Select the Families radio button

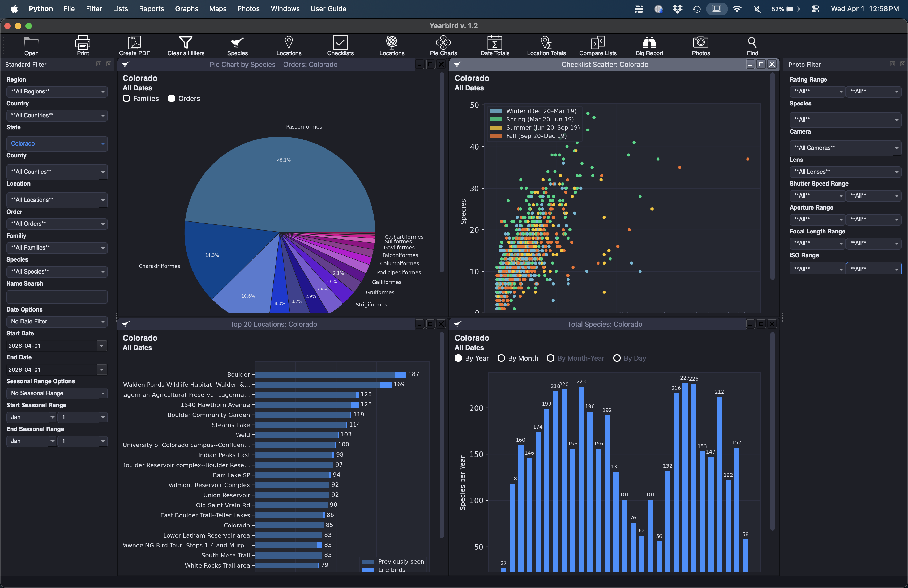[x=127, y=99]
